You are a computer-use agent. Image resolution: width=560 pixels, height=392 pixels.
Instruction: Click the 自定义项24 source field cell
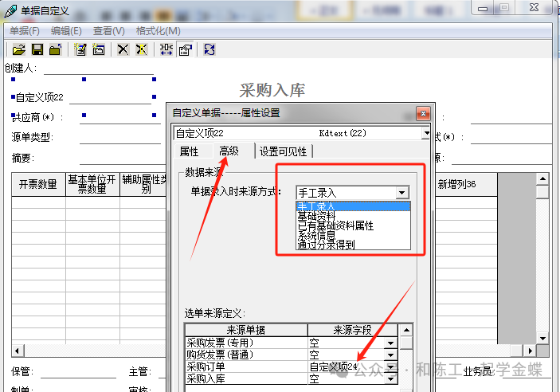coord(347,367)
